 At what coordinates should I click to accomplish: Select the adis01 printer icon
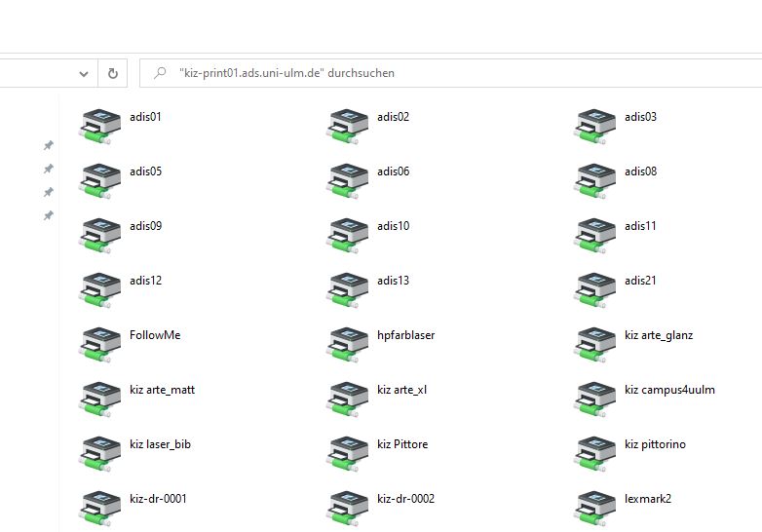100,125
